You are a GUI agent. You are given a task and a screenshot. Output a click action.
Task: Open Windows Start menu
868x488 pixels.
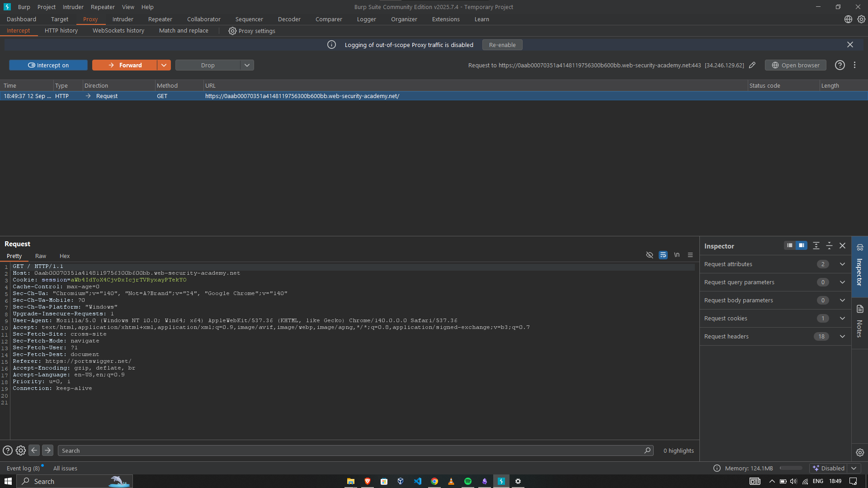(8, 481)
